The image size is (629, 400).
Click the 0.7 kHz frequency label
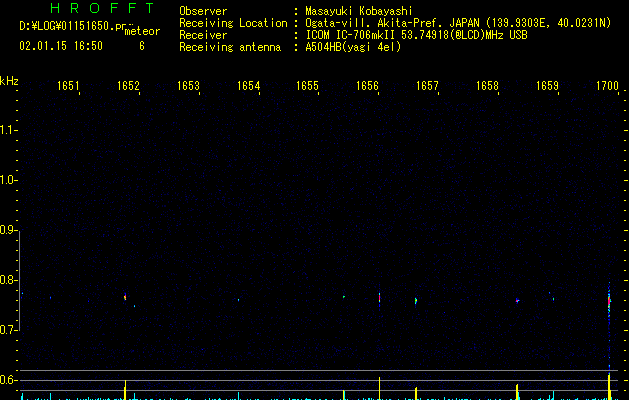click(8, 330)
